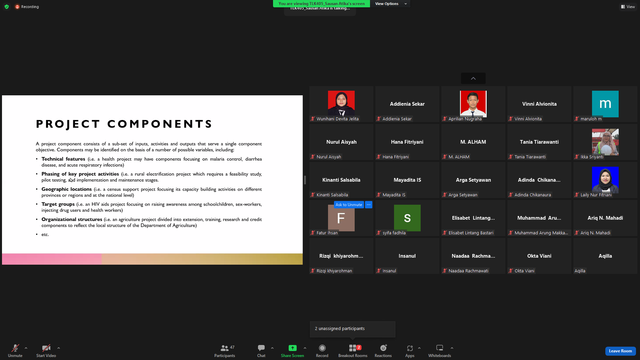The image size is (640, 360).
Task: Open Breakout Rooms icon
Action: (353, 348)
